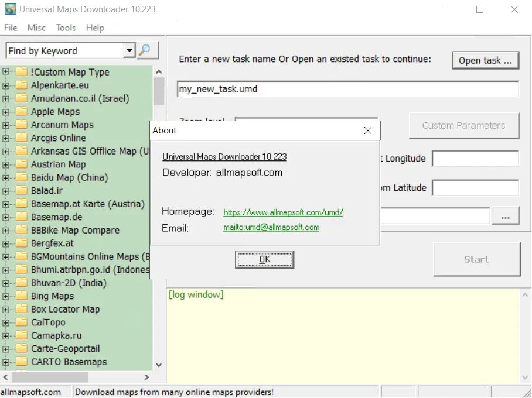Click the Box Locator Map folder icon
532x398 pixels.
tap(21, 309)
